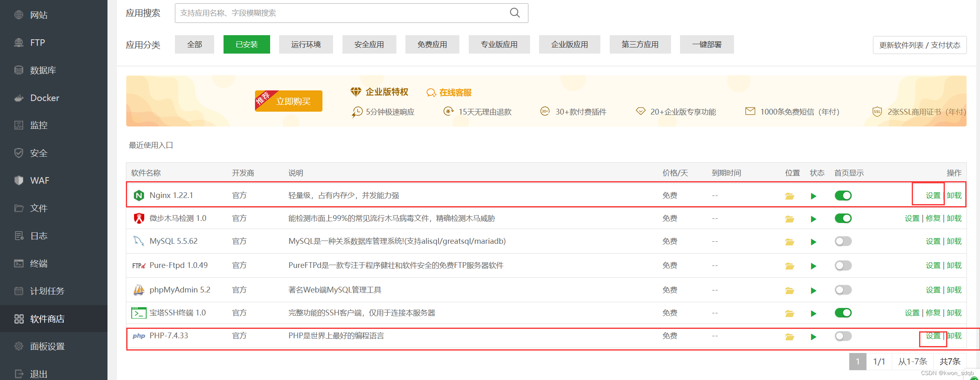This screenshot has width=980, height=380.
Task: Select the 企业版应用 category tab
Action: pos(570,44)
